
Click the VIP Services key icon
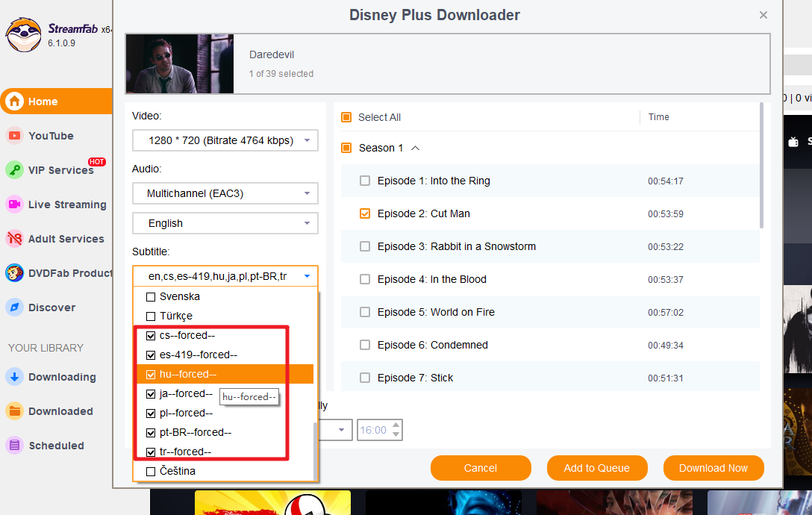(x=14, y=170)
